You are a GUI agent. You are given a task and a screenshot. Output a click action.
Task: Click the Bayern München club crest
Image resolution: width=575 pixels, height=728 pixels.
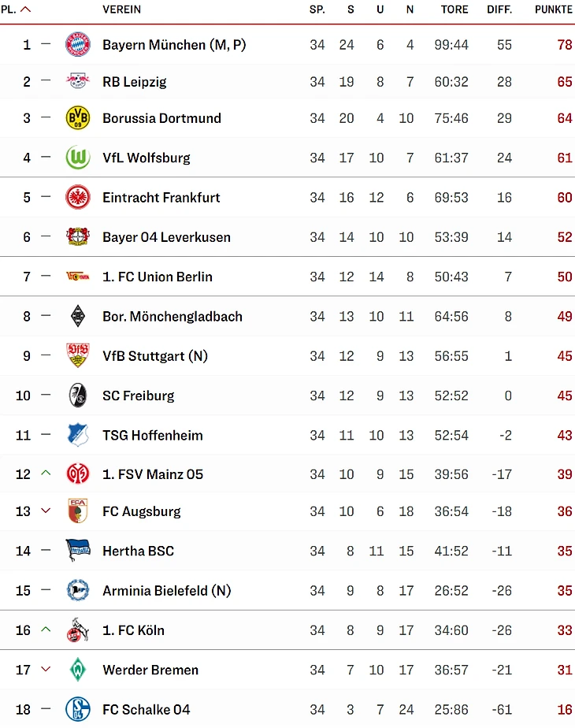pyautogui.click(x=78, y=45)
